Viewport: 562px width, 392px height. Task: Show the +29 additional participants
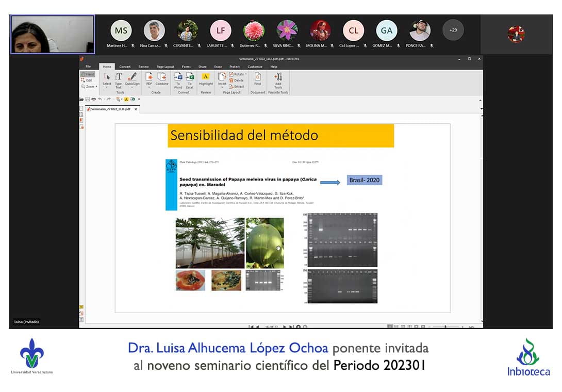pyautogui.click(x=453, y=30)
